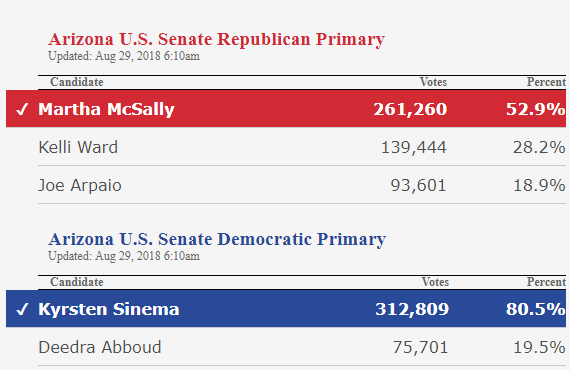The image size is (570, 370).
Task: Click the Republican table Candidate column header
Action: click(77, 82)
